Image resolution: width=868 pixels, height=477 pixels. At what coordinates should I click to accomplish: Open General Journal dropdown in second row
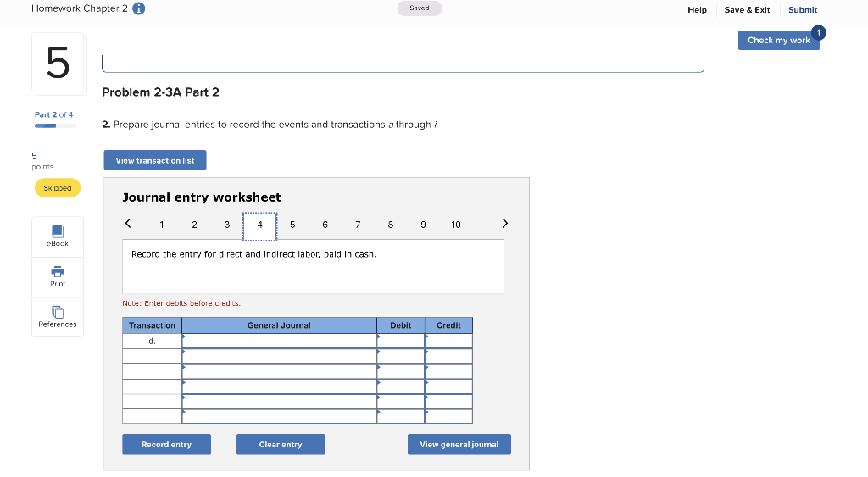[x=279, y=356]
